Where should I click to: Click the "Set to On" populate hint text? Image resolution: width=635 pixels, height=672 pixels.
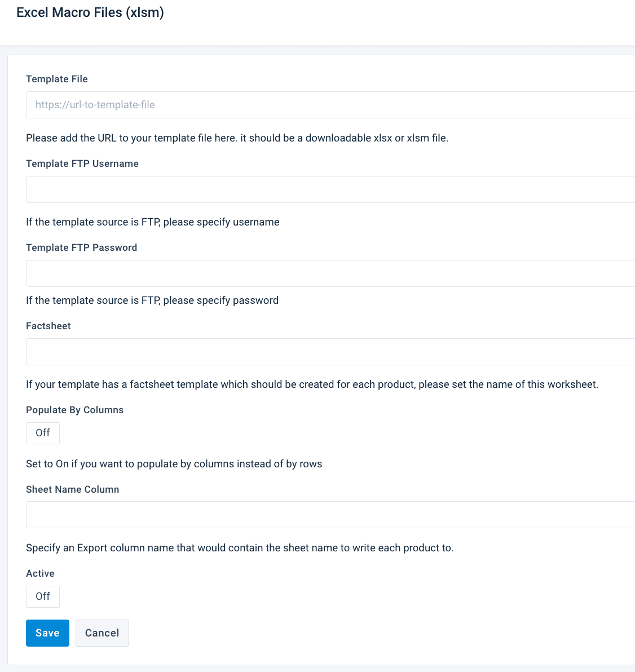pyautogui.click(x=174, y=464)
